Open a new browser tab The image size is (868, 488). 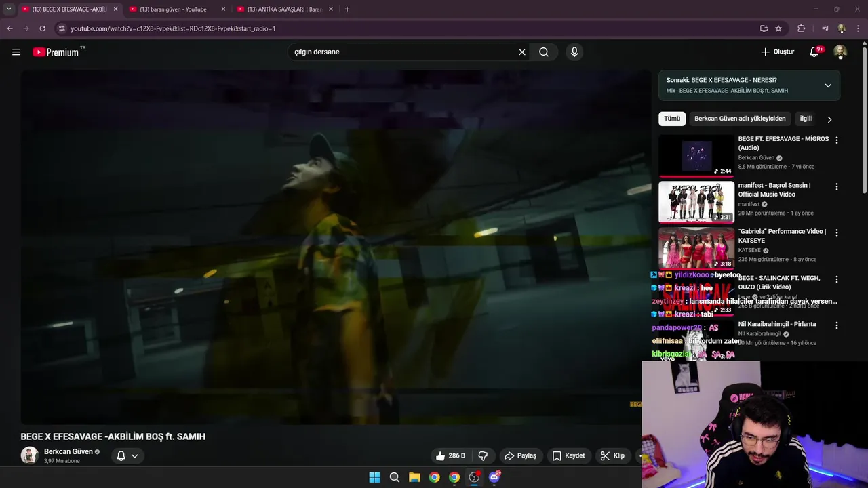coord(347,9)
